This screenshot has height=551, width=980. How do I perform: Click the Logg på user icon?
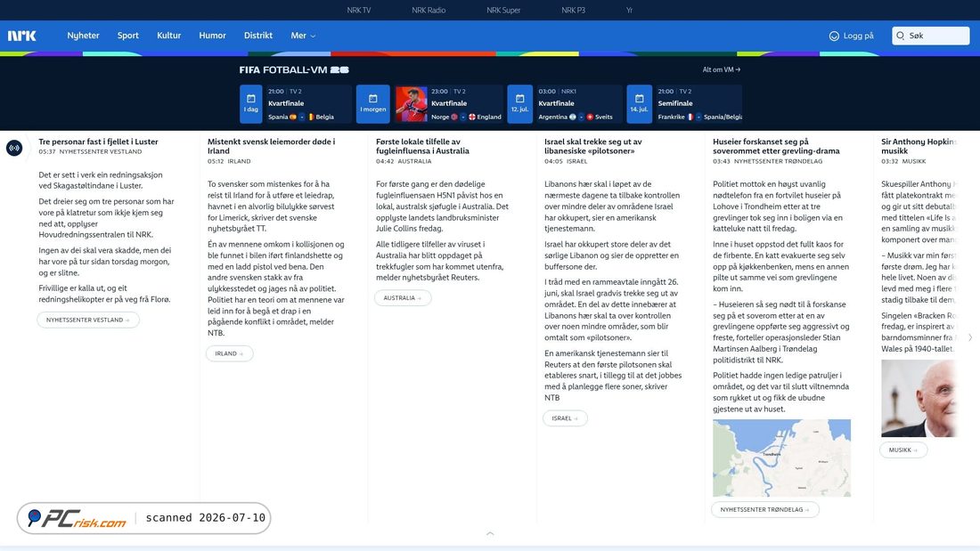834,36
